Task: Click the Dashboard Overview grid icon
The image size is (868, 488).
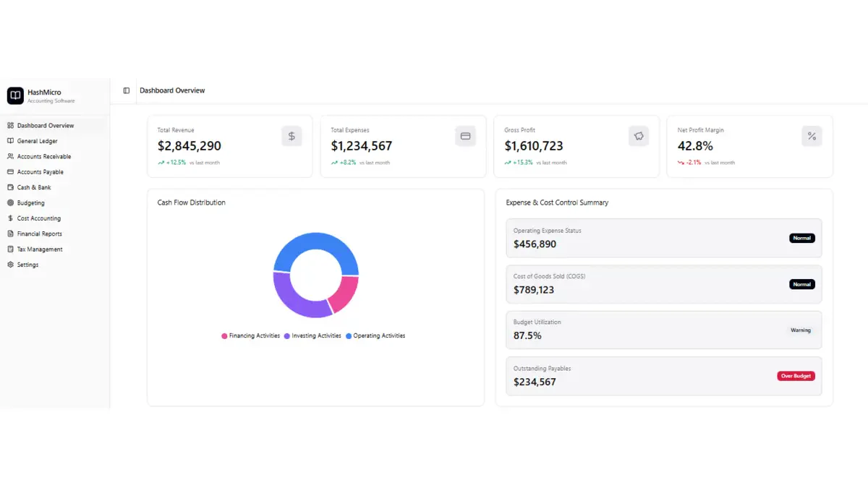Action: pos(10,126)
